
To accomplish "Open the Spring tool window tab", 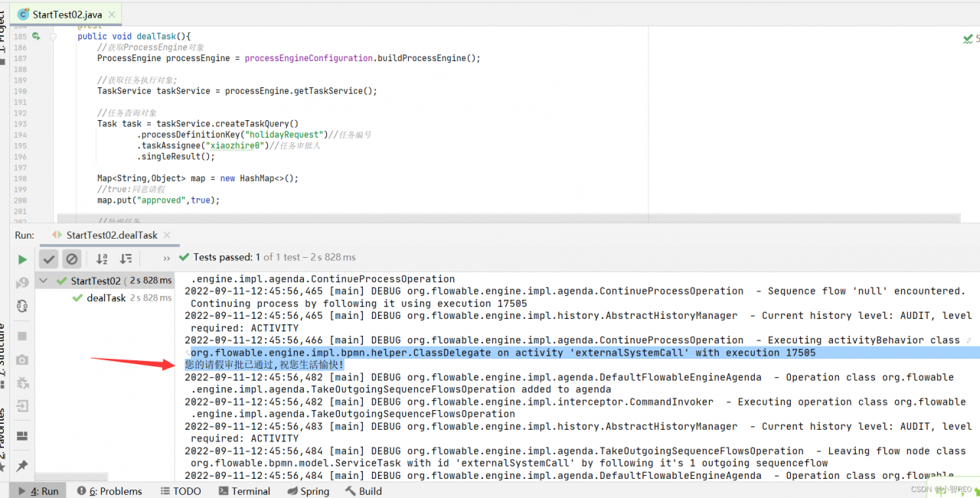I will (x=307, y=491).
